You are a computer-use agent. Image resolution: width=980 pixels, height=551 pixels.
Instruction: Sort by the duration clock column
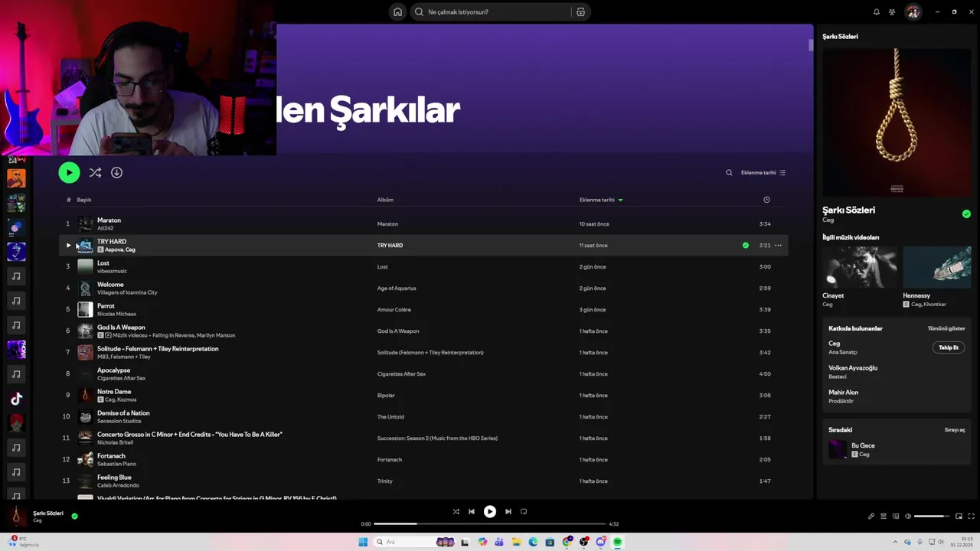click(766, 200)
